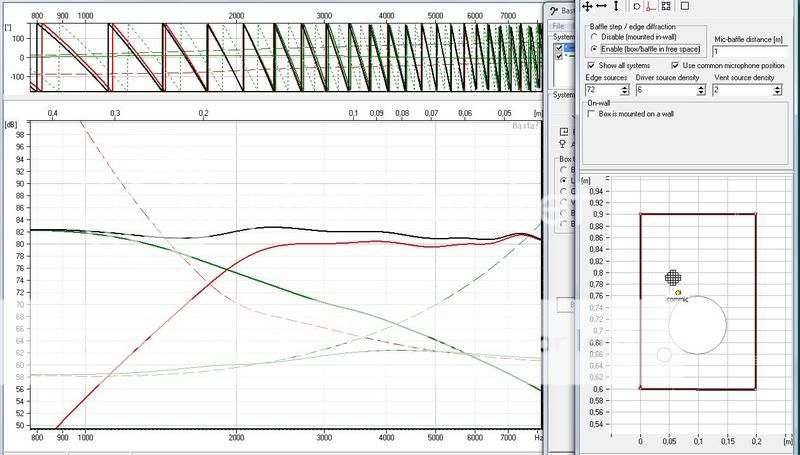Toggle second system checkbox in System list
Image resolution: width=800 pixels, height=455 pixels.
(x=559, y=56)
